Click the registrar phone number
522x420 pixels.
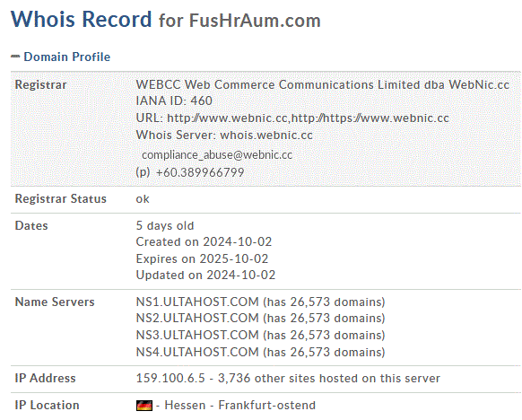click(x=200, y=172)
